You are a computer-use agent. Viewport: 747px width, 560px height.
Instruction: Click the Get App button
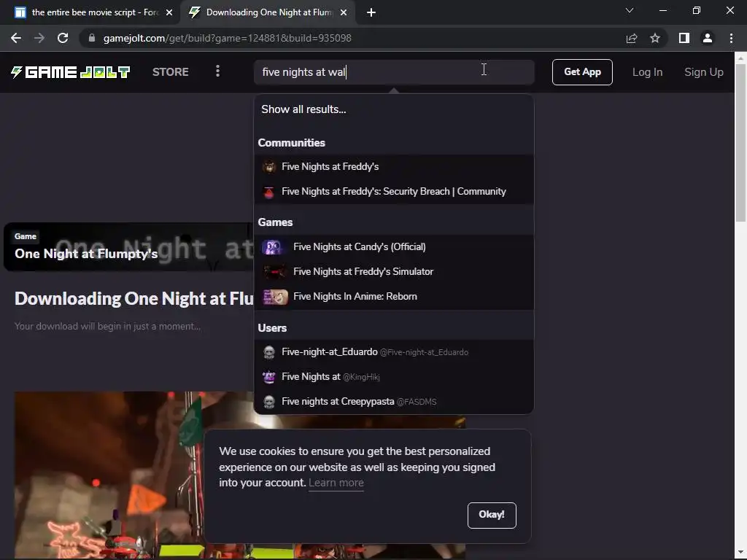pyautogui.click(x=582, y=72)
